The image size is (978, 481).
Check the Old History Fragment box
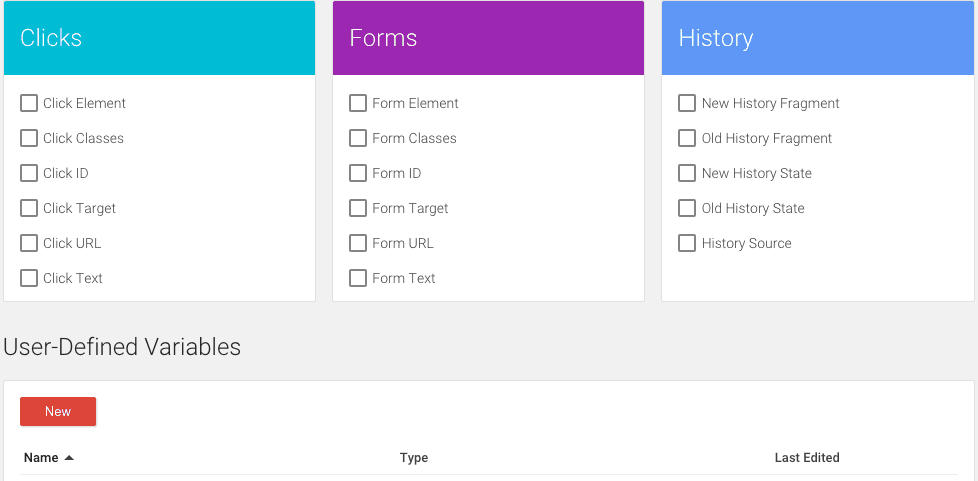(687, 138)
